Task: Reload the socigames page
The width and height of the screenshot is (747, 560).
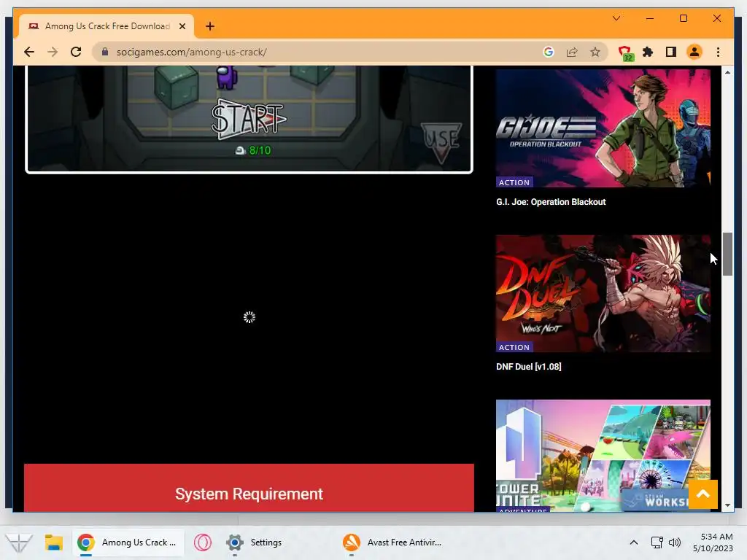Action: [x=76, y=52]
